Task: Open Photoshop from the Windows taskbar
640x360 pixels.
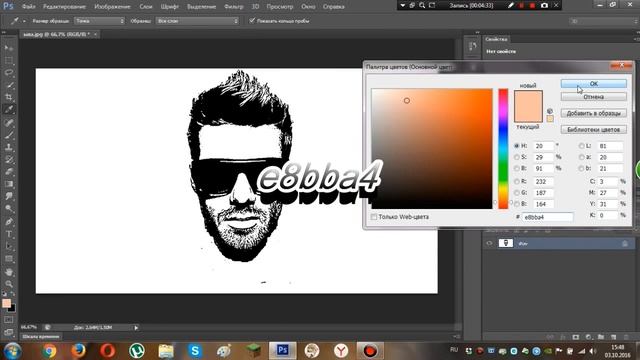Action: (282, 350)
